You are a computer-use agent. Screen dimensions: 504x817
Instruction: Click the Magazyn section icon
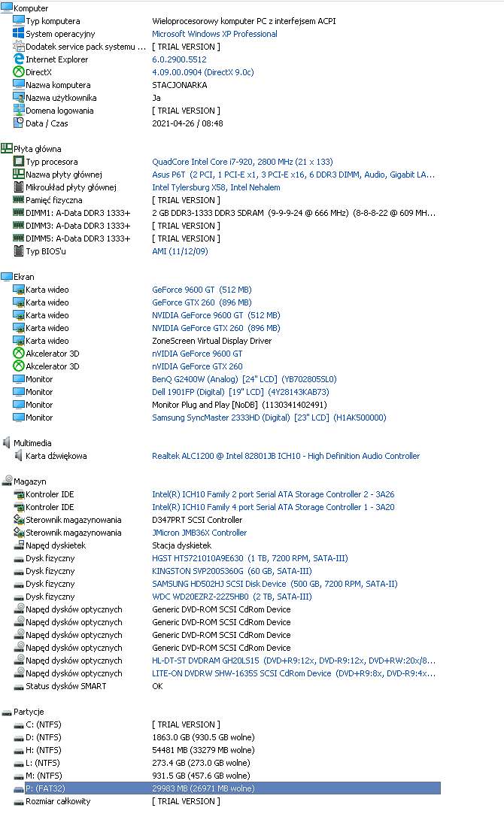pyautogui.click(x=6, y=481)
